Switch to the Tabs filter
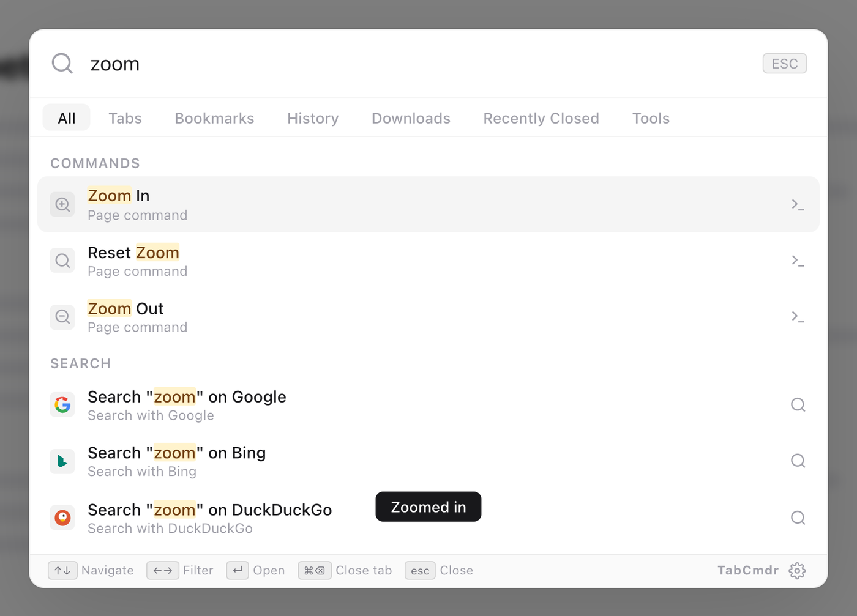Image resolution: width=857 pixels, height=616 pixels. (x=125, y=118)
